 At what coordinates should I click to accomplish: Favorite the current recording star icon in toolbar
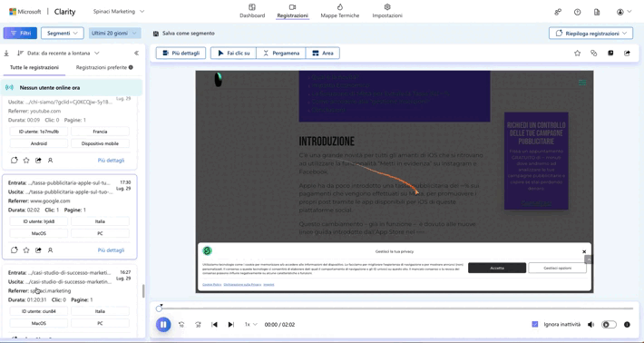(x=578, y=53)
